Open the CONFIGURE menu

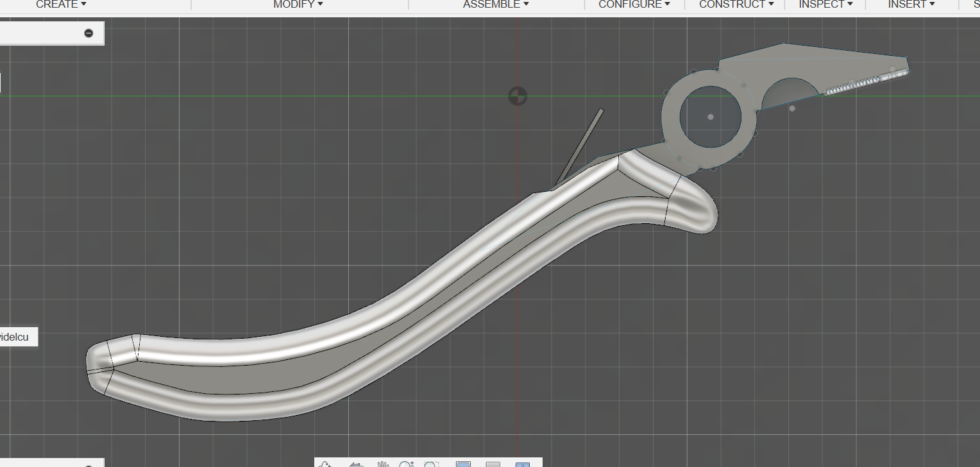pyautogui.click(x=634, y=4)
